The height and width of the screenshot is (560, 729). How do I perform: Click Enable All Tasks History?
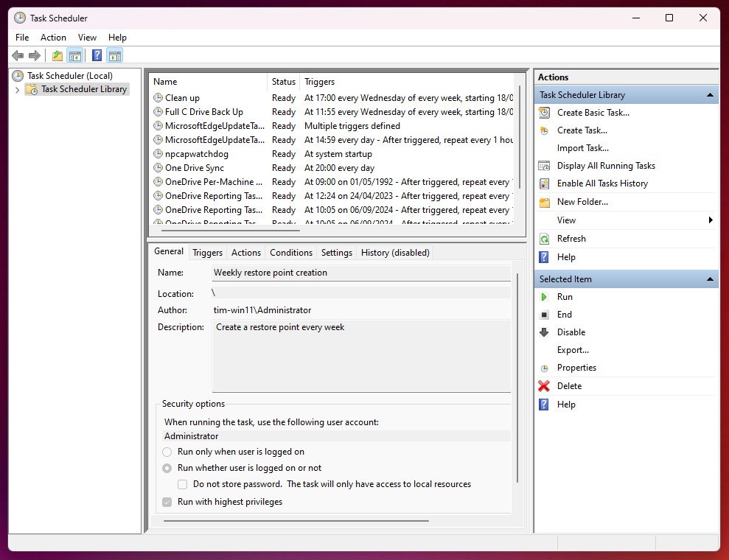point(602,183)
